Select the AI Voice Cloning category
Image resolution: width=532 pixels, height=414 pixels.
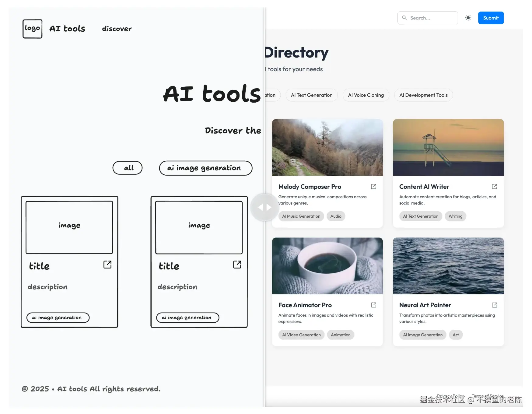point(366,95)
